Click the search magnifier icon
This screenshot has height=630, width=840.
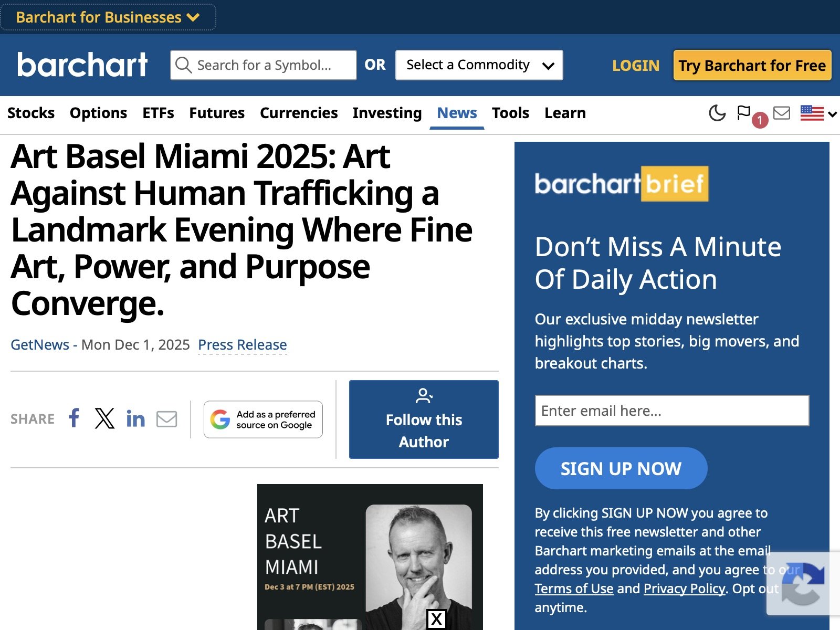183,65
